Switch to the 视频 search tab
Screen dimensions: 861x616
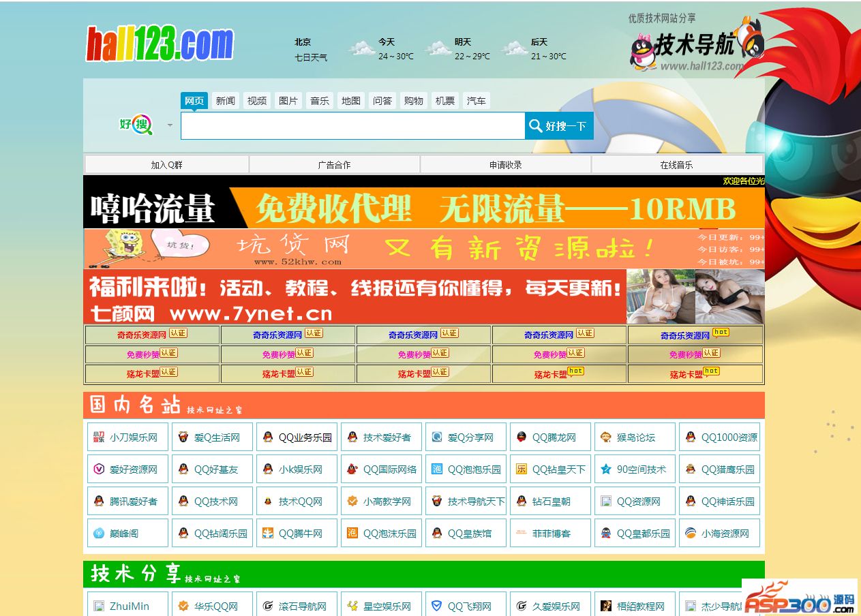pyautogui.click(x=257, y=101)
